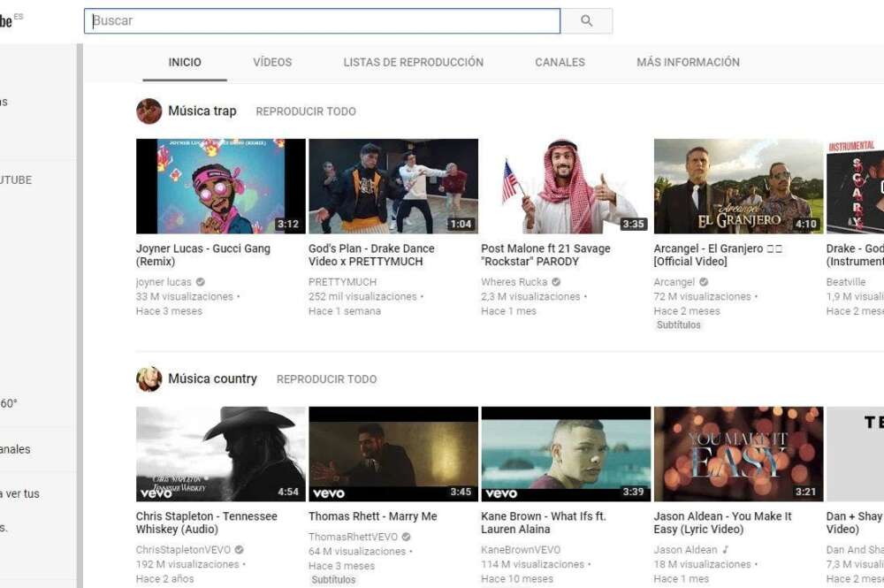Open the joyner lucas channel name
This screenshot has height=588, width=884.
click(164, 282)
